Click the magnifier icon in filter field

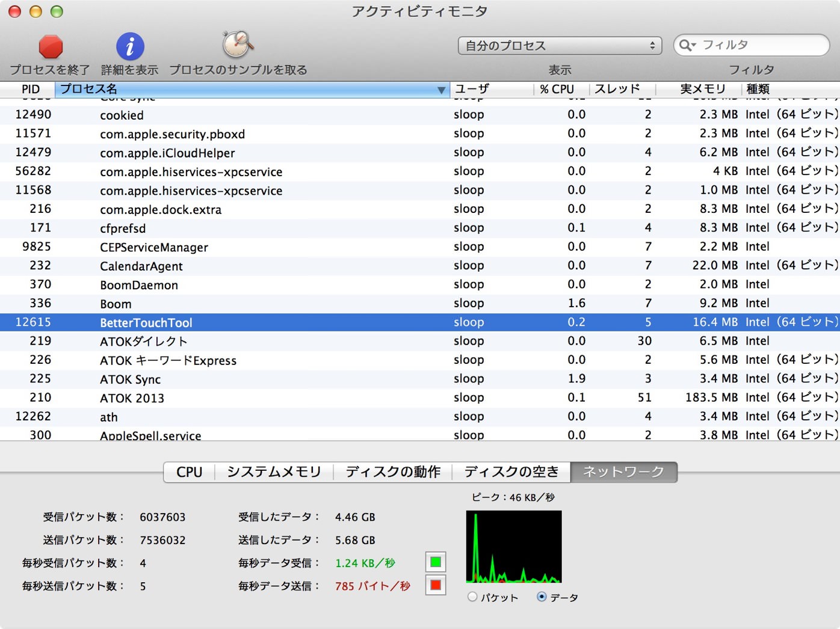[687, 45]
